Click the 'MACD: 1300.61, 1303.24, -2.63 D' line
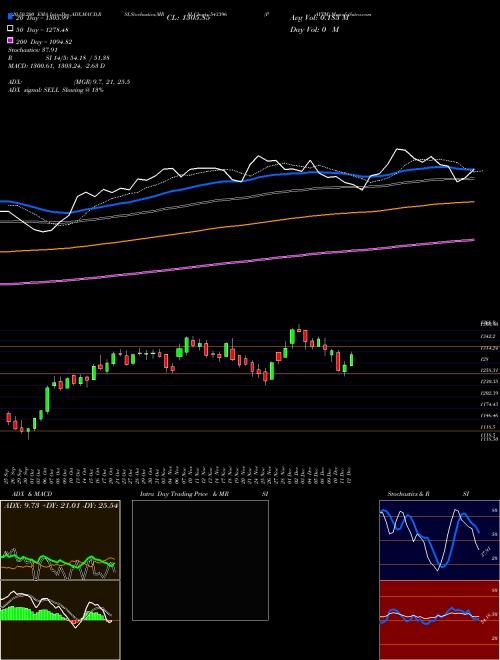Image resolution: width=500 pixels, height=660 pixels. tap(56, 66)
